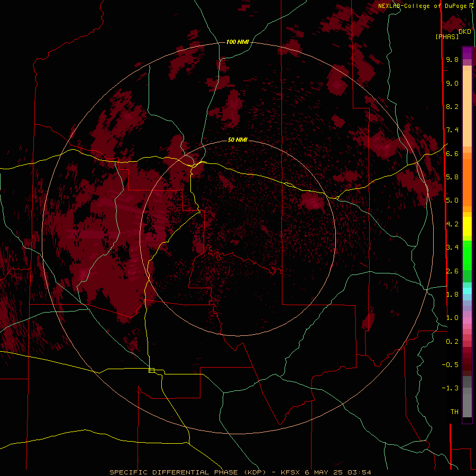Click the 4.2 value on the color scale

click(452, 224)
